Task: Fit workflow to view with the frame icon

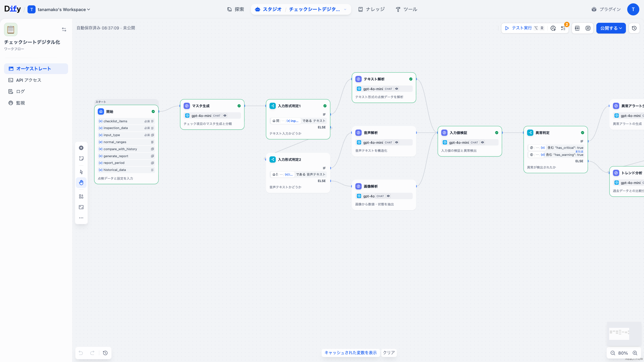Action: [81, 207]
